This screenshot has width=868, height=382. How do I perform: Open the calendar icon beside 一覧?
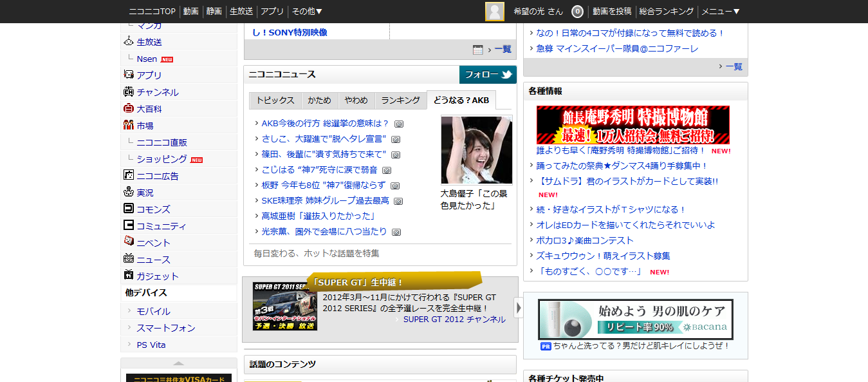478,50
